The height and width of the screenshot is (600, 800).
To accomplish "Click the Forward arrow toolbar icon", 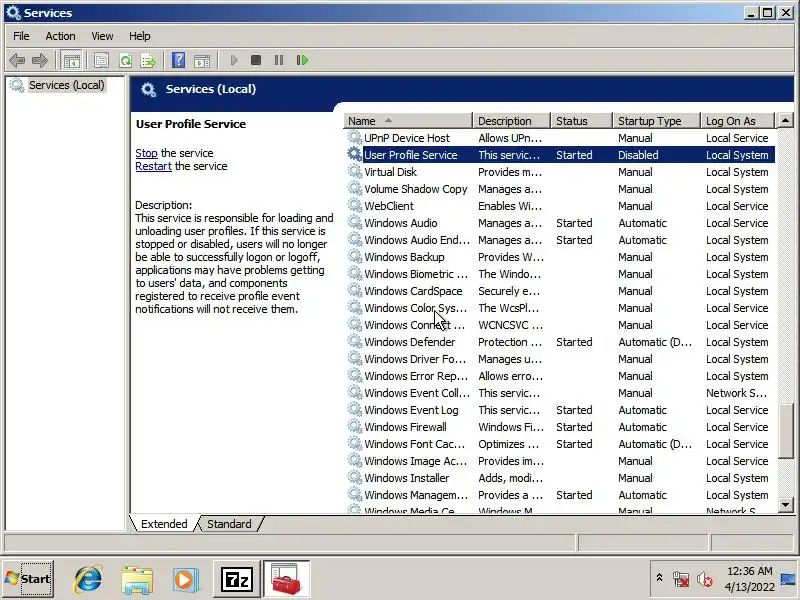I will tap(39, 60).
